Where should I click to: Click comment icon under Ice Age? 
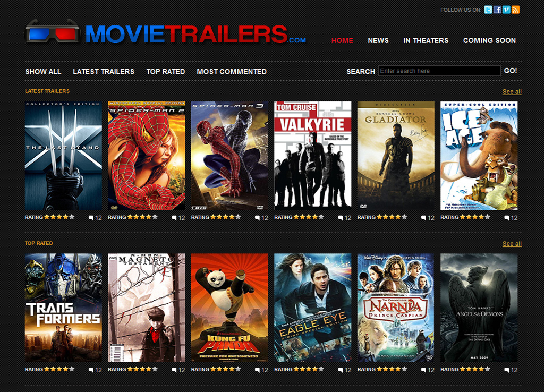[x=507, y=218]
